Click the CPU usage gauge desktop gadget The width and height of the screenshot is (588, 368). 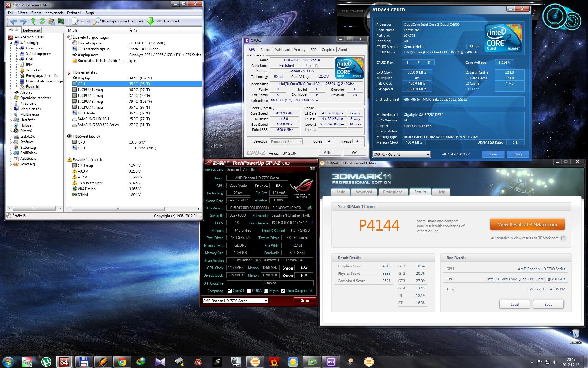click(554, 17)
